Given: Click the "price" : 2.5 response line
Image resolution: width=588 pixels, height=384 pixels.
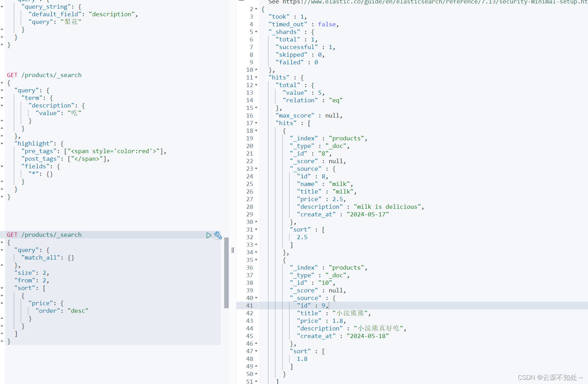Looking at the screenshot, I should pos(321,199).
